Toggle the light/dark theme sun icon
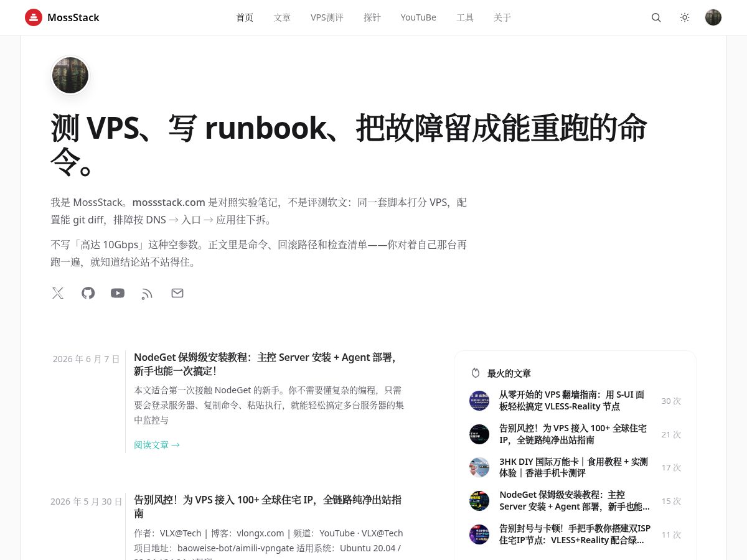This screenshot has width=747, height=560. coord(685,17)
